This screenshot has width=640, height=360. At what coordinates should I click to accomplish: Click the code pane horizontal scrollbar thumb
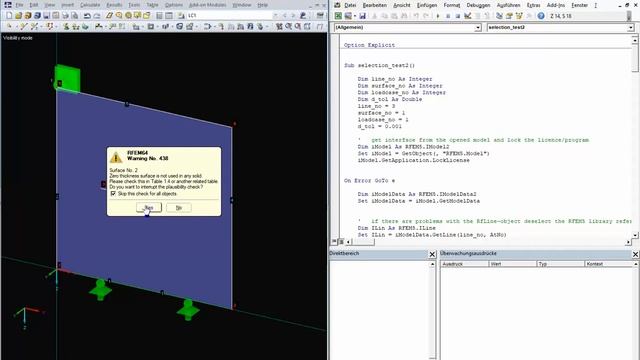363,242
